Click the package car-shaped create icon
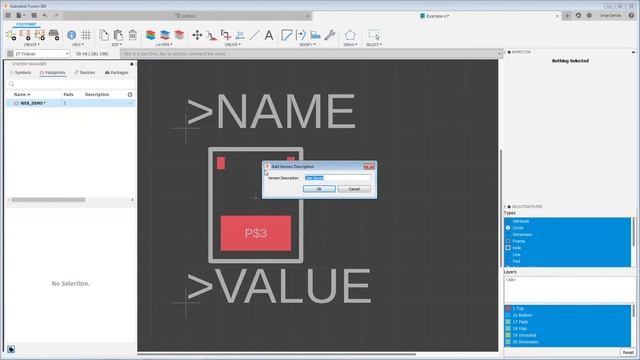This screenshot has height=360, width=640. [54, 35]
